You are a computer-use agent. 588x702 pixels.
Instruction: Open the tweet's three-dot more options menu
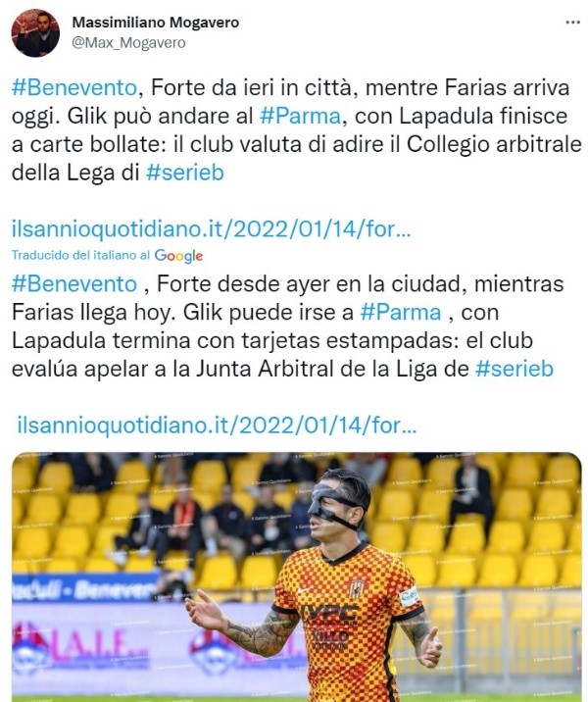[572, 23]
